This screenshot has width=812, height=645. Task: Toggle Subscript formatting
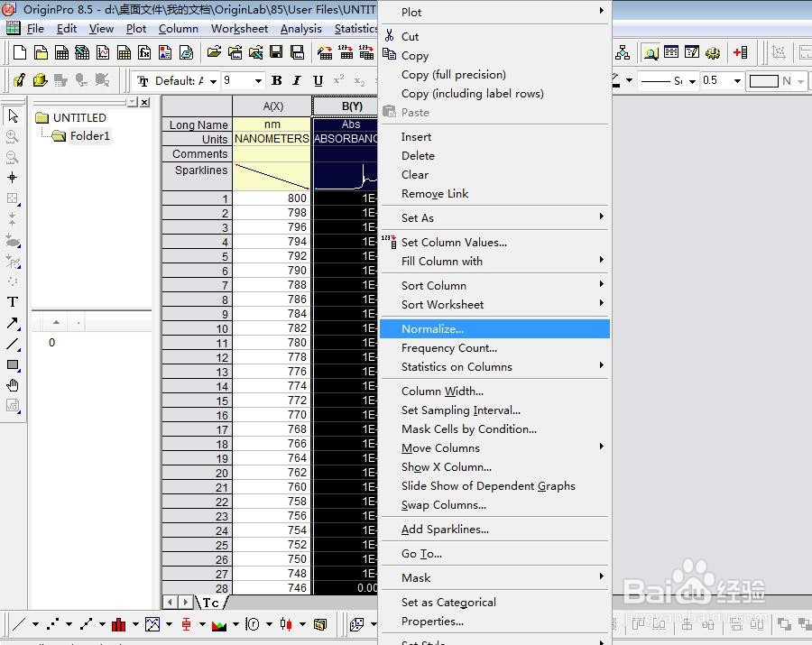pos(359,81)
